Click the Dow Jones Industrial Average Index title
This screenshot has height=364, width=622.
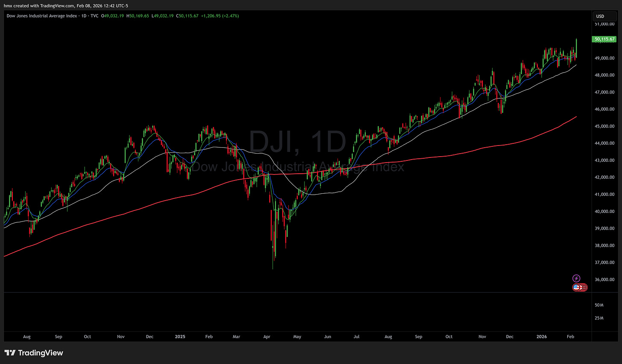[x=42, y=16]
